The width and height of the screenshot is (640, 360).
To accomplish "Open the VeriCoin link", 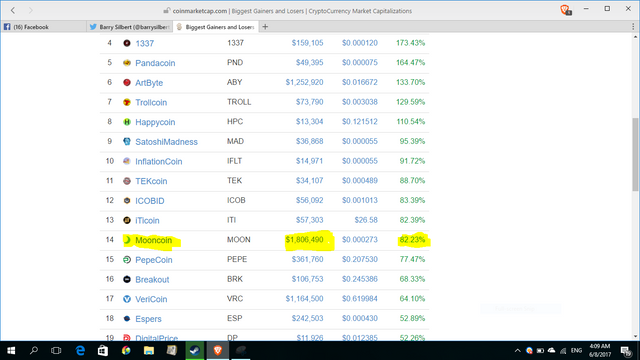I will 151,299.
